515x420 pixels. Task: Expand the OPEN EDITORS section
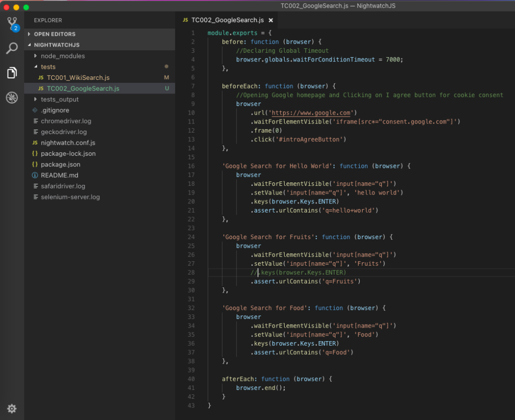pyautogui.click(x=100, y=34)
